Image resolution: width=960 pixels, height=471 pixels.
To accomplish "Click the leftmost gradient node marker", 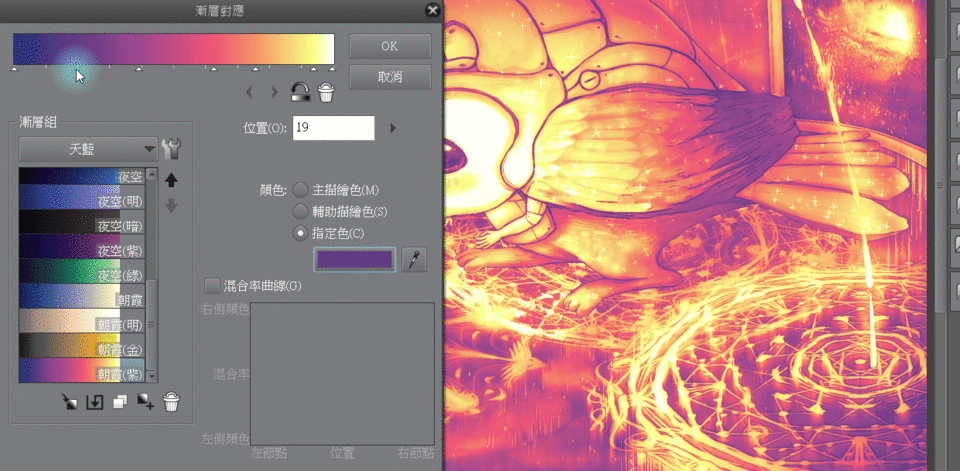I will point(14,69).
